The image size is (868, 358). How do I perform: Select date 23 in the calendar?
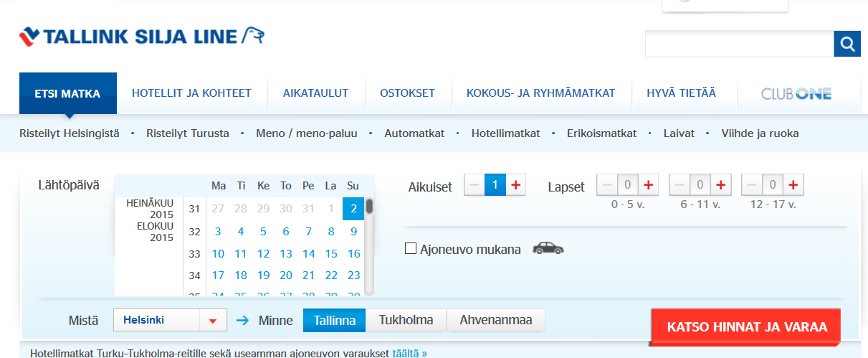[x=353, y=275]
